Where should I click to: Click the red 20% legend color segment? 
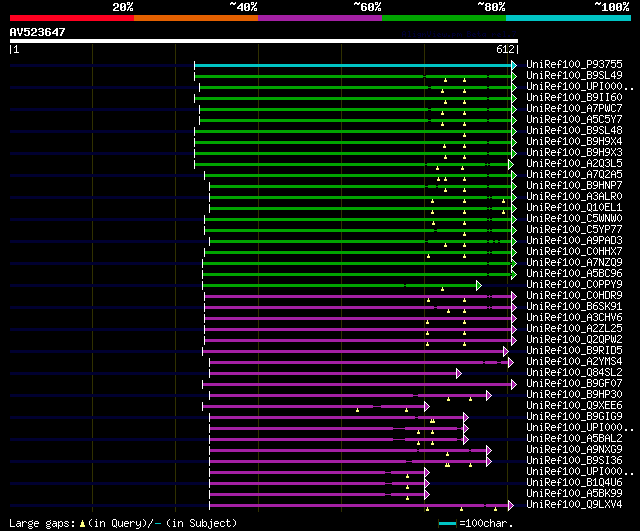(x=72, y=18)
